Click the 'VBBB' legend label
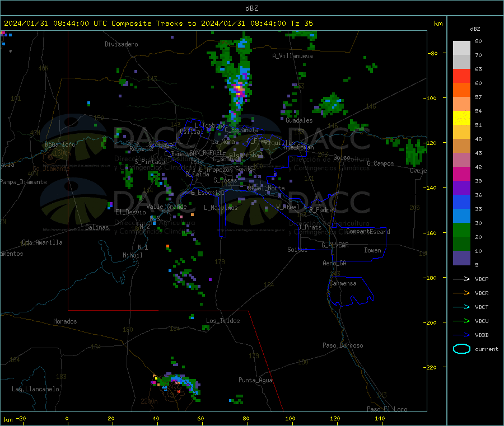Screen dimensions: 504x426 482,335
